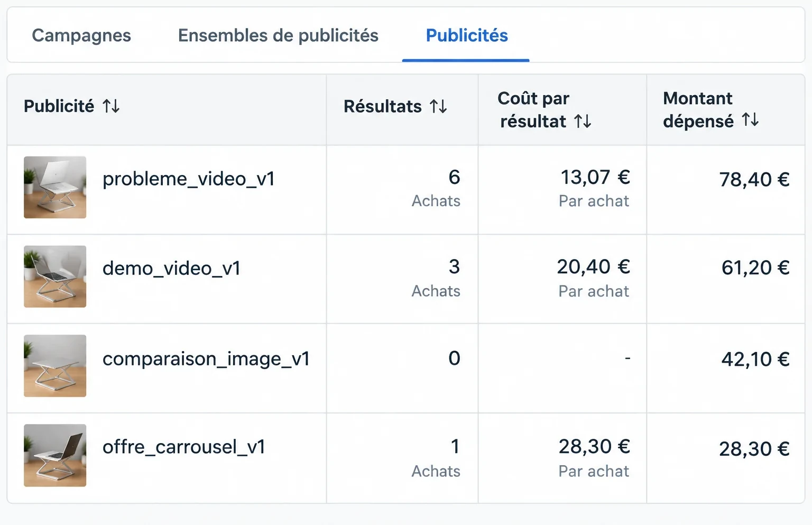
Task: Click the comparaison_image_v1 ad name
Action: click(206, 358)
